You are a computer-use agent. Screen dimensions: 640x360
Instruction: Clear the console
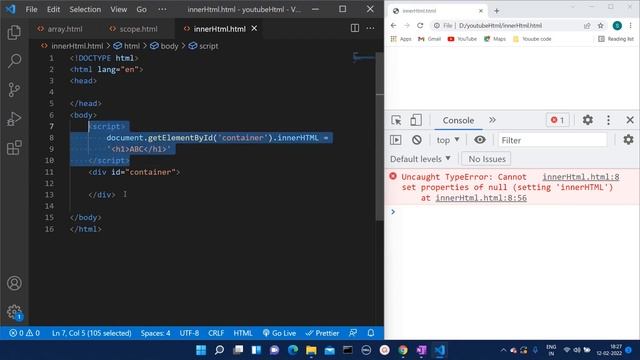click(x=416, y=140)
